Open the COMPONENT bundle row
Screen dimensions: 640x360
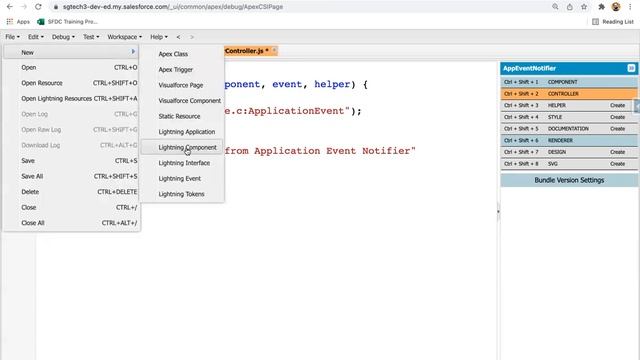coord(569,82)
